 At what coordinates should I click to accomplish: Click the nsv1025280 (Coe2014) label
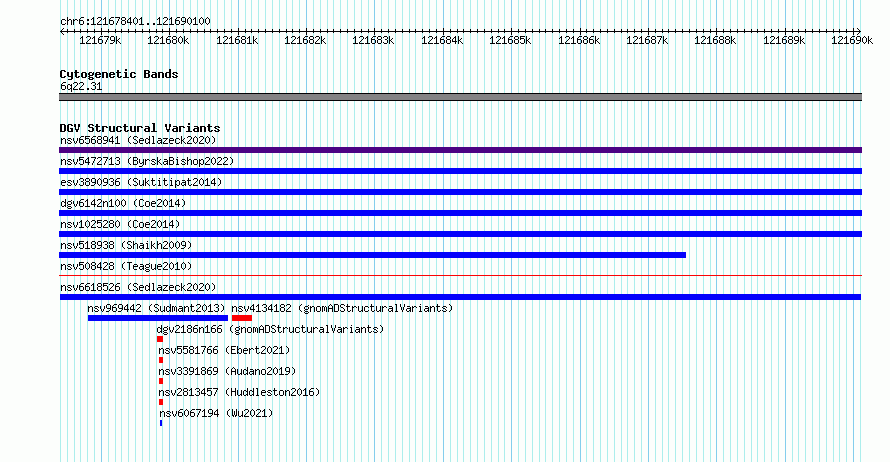pos(120,224)
